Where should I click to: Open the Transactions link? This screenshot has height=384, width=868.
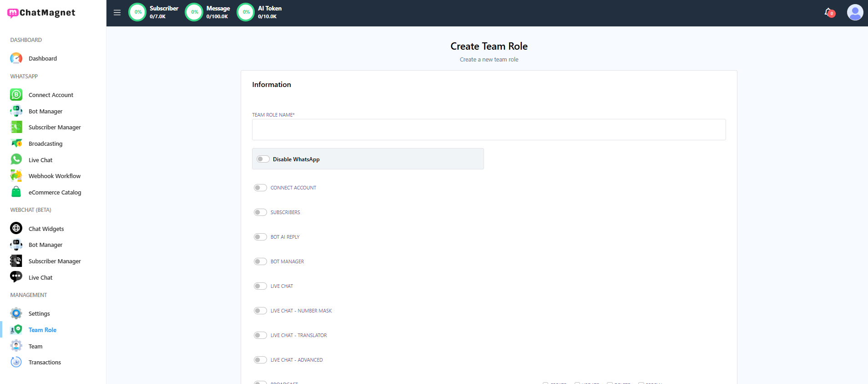[45, 362]
